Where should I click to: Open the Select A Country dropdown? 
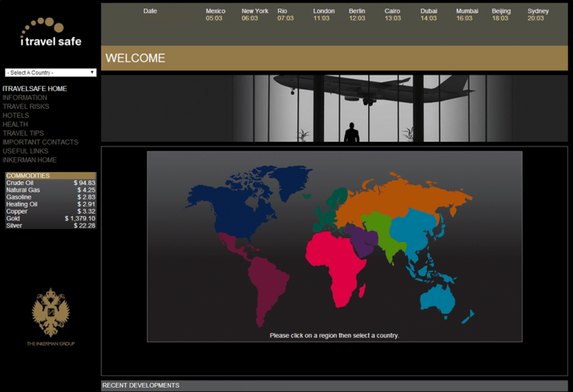[x=50, y=72]
